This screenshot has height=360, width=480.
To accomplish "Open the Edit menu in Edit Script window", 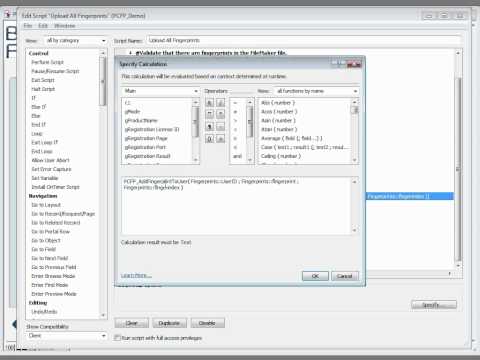I will click(x=43, y=26).
